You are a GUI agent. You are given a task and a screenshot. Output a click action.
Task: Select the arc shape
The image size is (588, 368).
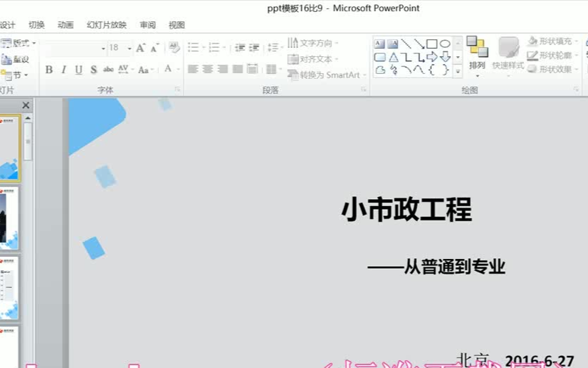click(406, 70)
